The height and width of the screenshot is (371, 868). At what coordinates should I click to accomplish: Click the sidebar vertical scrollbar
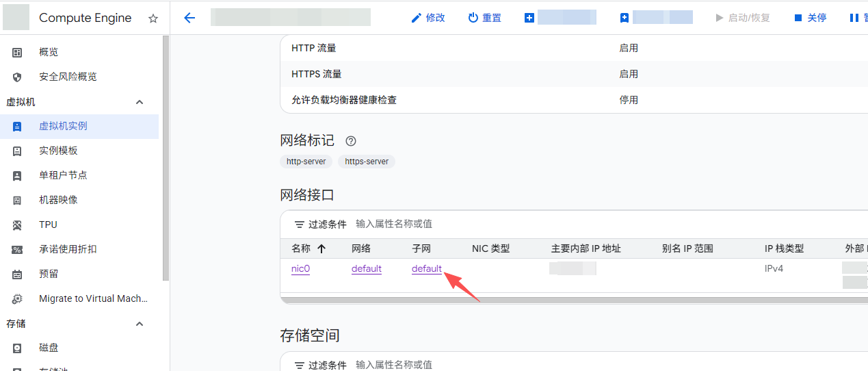click(x=166, y=157)
